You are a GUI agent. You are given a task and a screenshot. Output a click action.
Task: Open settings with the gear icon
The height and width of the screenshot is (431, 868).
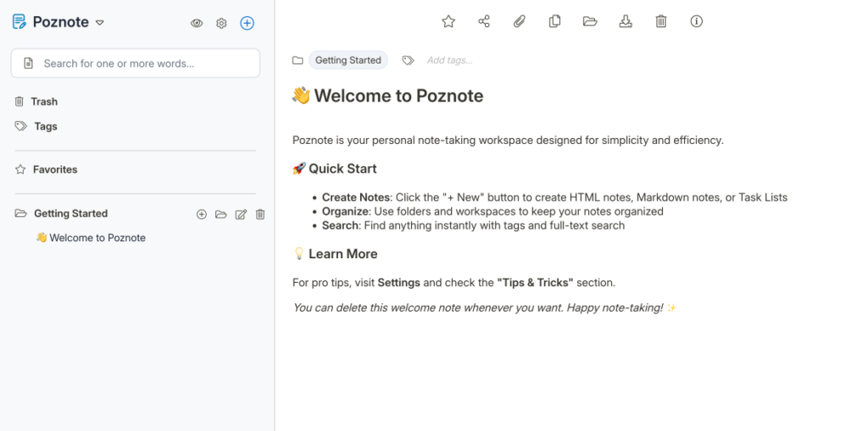(x=221, y=24)
